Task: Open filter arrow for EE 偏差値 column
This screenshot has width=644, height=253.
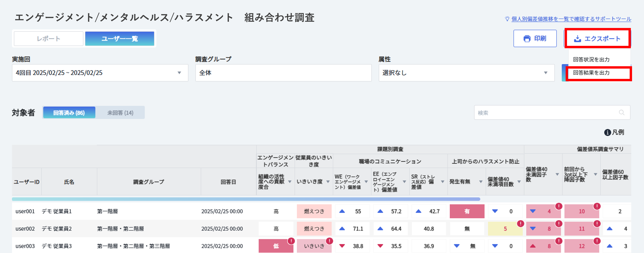Action: (405, 182)
